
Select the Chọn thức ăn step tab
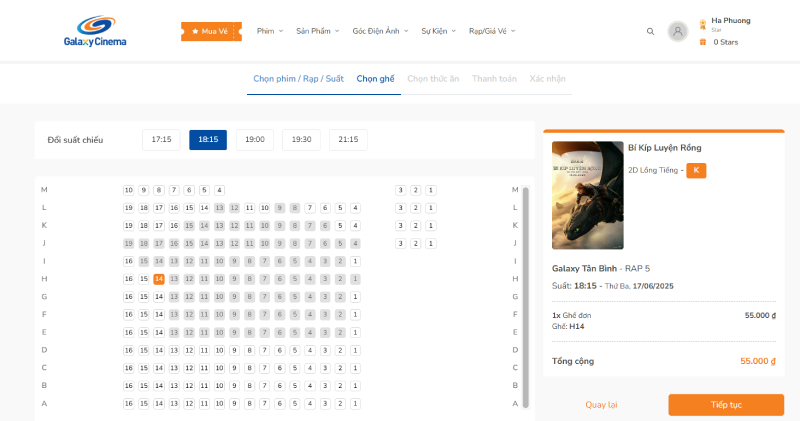click(x=433, y=79)
